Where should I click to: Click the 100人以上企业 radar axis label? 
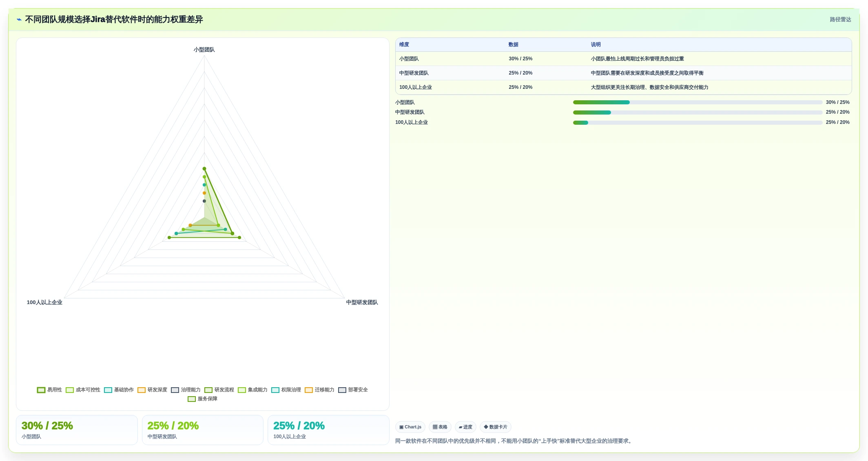(44, 302)
